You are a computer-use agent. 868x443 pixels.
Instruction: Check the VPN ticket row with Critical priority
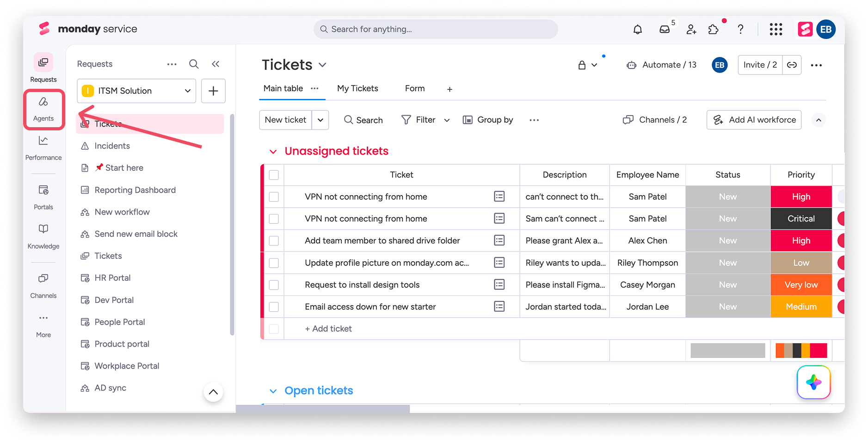(274, 219)
